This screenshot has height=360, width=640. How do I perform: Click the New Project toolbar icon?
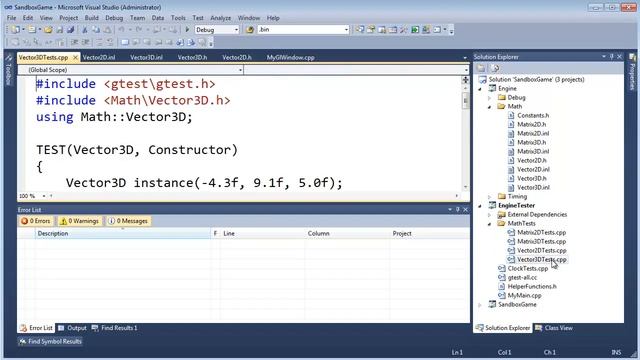[16, 30]
